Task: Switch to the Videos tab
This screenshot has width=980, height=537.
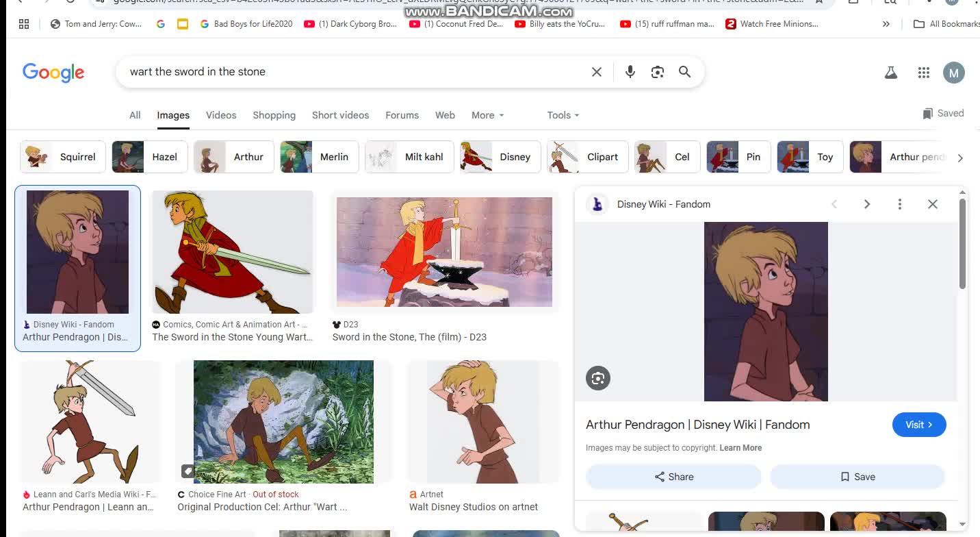Action: [x=221, y=115]
